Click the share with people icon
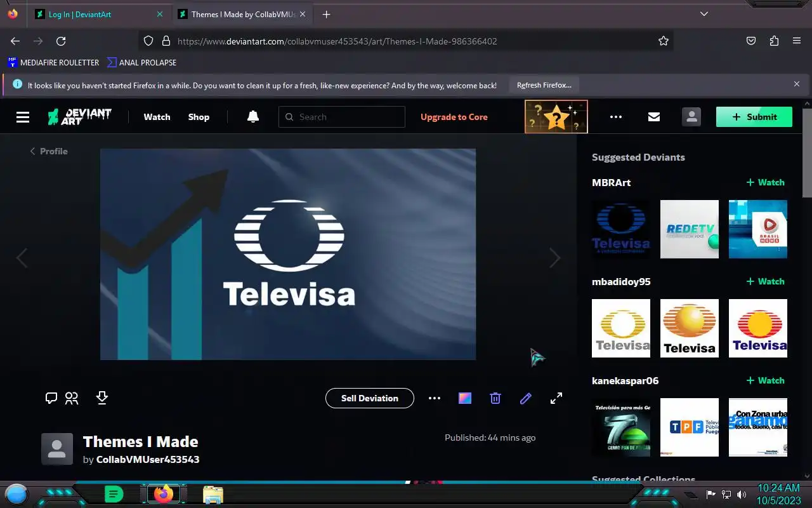Screen dimensions: 812x508 [72, 398]
